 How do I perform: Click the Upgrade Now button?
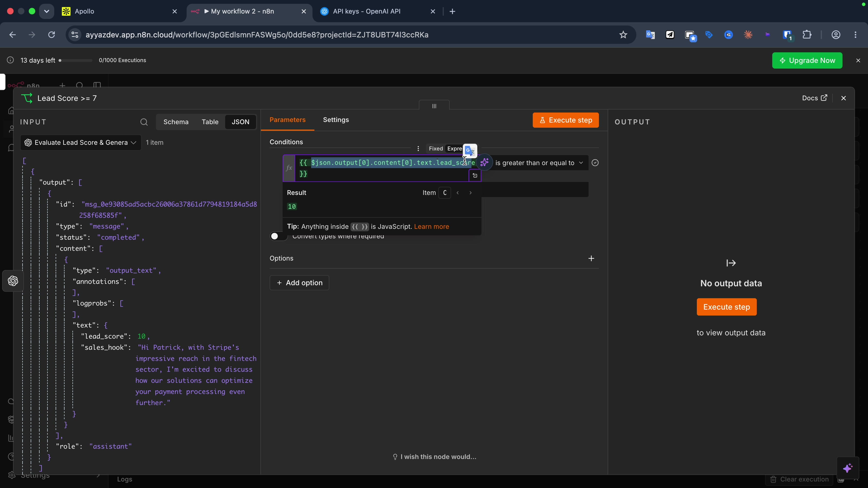(x=807, y=60)
